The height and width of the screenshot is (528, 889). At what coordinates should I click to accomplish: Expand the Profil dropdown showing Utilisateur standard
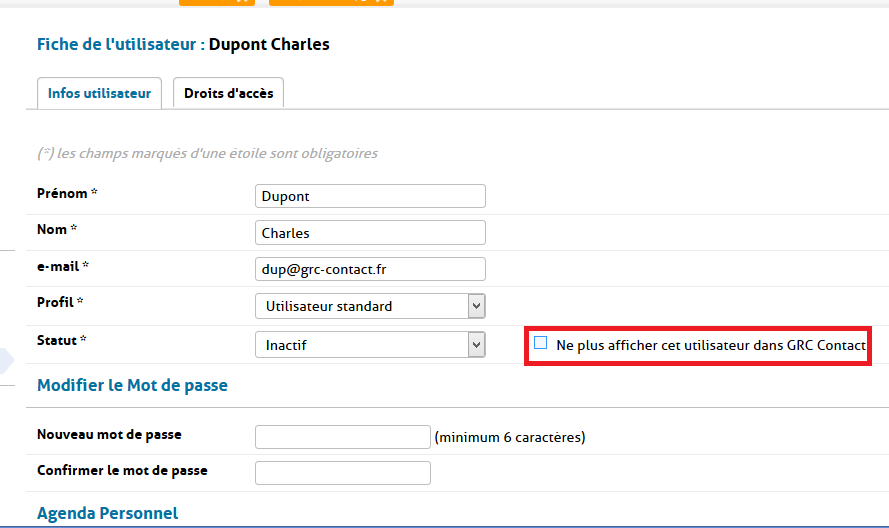coord(370,306)
